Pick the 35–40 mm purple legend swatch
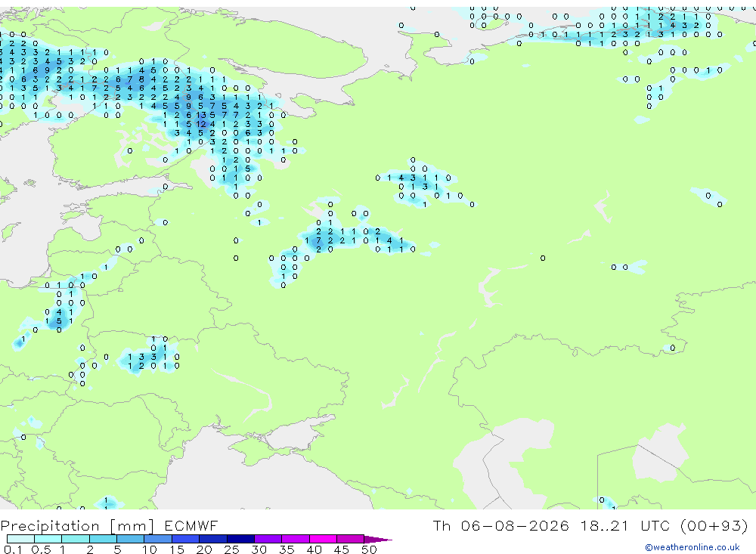Image resolution: width=756 pixels, height=554 pixels. 296,539
